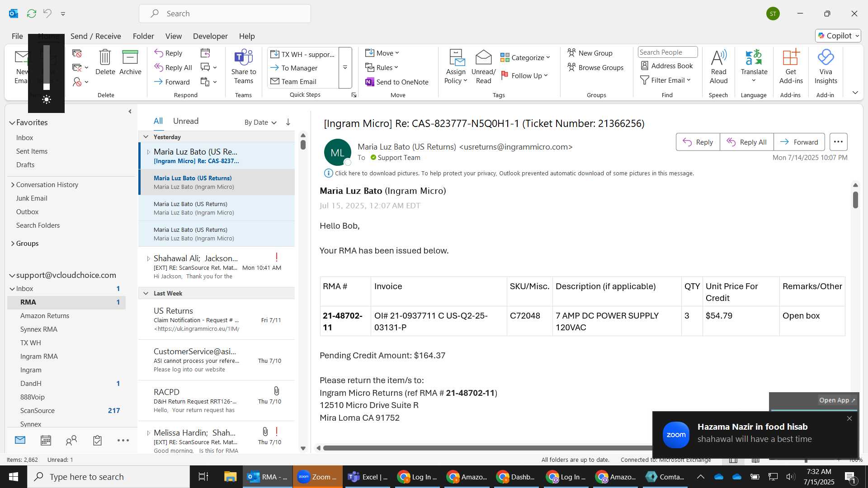Click reading pane horizontal scrollbar
This screenshot has width=868, height=488.
pyautogui.click(x=487, y=448)
